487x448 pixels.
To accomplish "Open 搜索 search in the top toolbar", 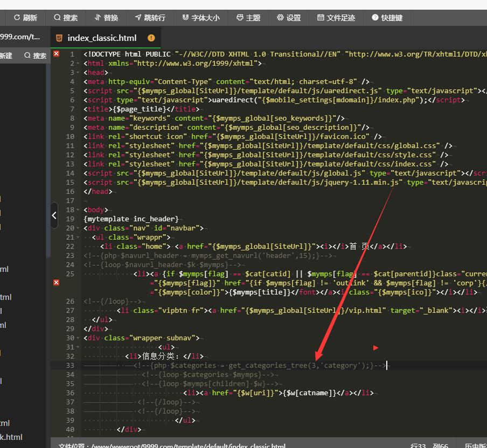I will click(x=66, y=18).
